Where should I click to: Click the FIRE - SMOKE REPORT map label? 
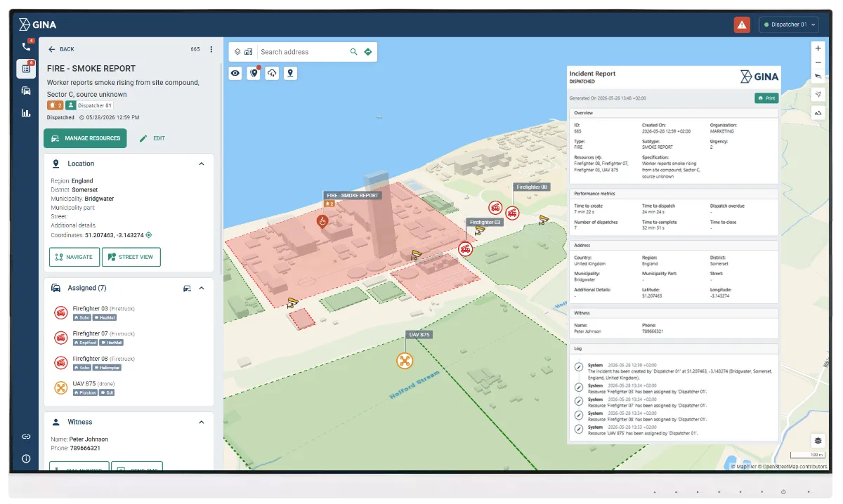point(353,196)
